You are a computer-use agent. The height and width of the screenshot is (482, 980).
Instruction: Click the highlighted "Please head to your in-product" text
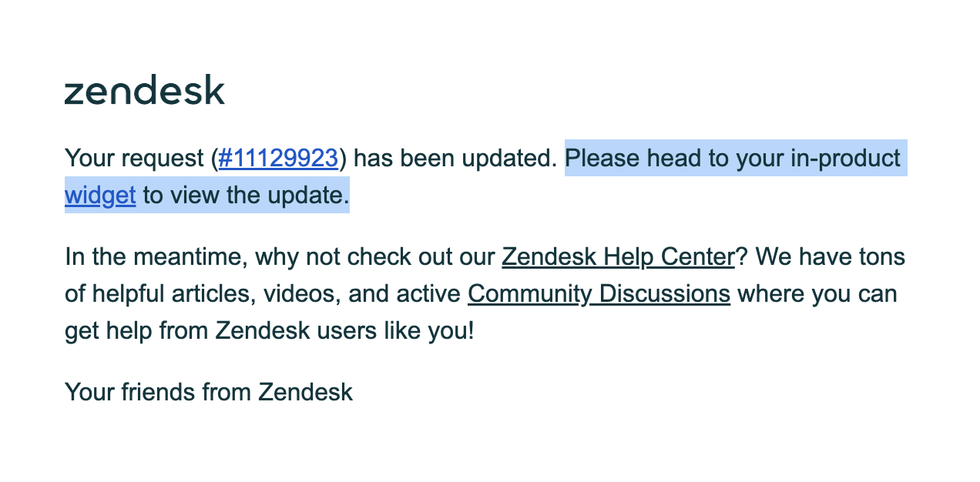point(732,159)
